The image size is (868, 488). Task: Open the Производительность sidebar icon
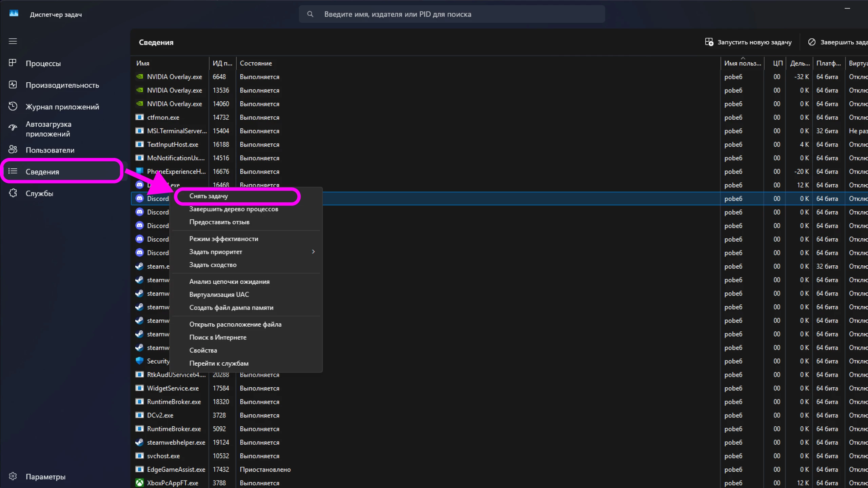tap(13, 85)
